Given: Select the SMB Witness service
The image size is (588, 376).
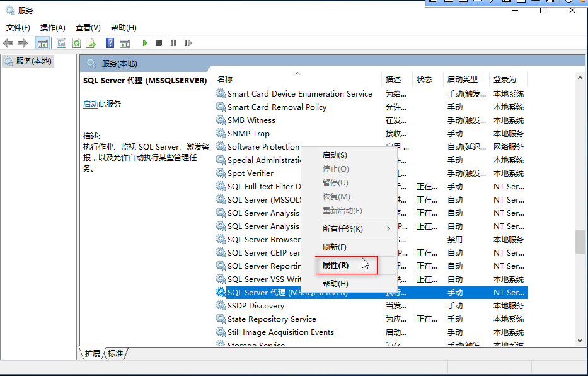Looking at the screenshot, I should coord(251,120).
